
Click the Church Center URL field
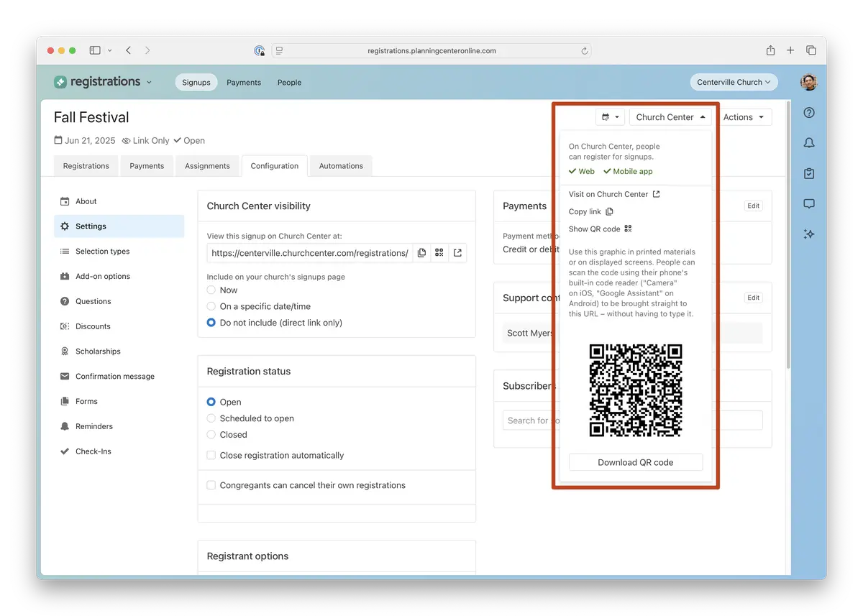(310, 253)
